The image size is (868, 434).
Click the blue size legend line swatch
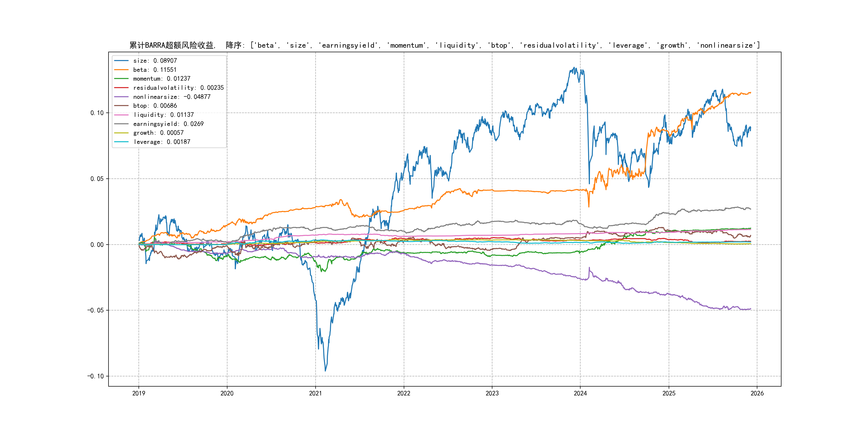pos(121,61)
